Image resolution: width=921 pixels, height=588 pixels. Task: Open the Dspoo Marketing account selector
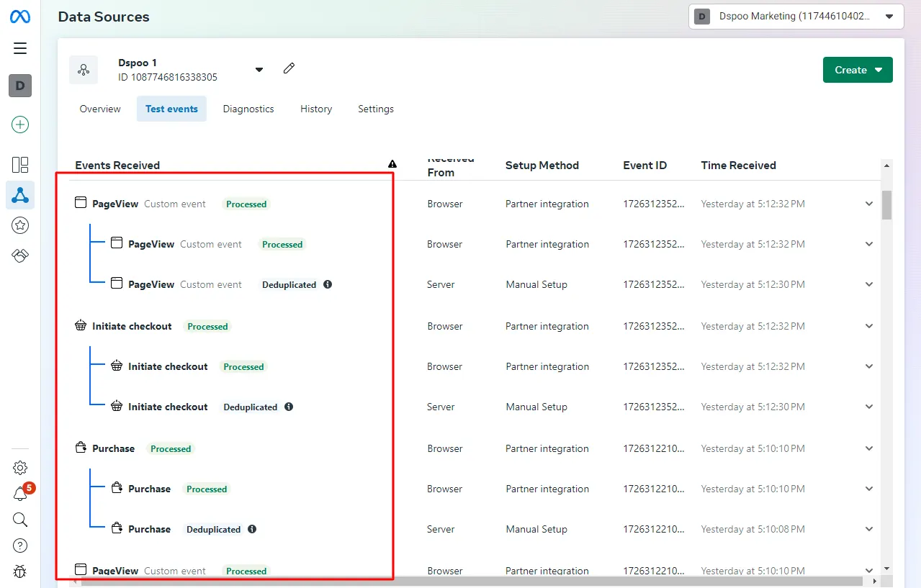(796, 16)
